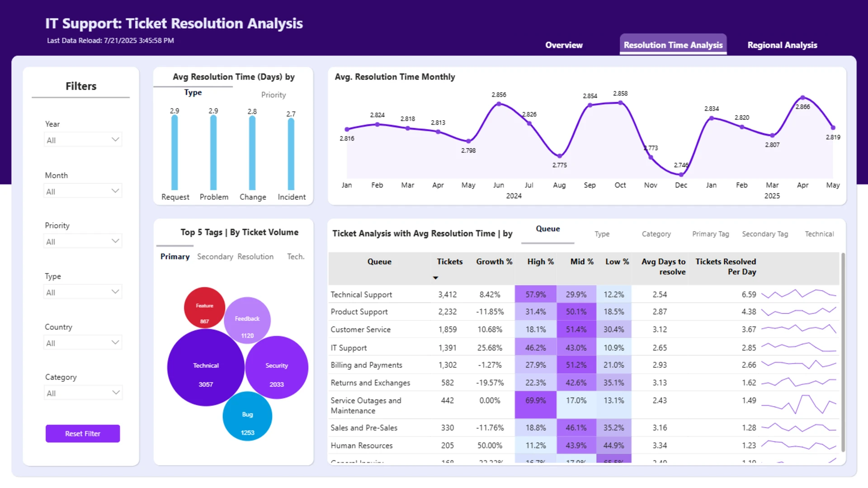Viewport: 868px width, 488px height.
Task: Click the Reset Filter button
Action: (x=83, y=433)
